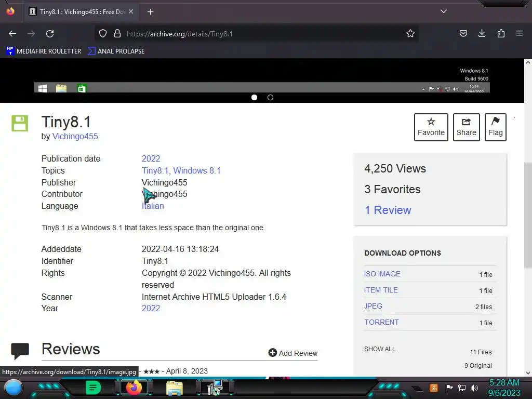Screen dimensions: 532x399
Task: Select the first carousel dot
Action: (x=254, y=97)
